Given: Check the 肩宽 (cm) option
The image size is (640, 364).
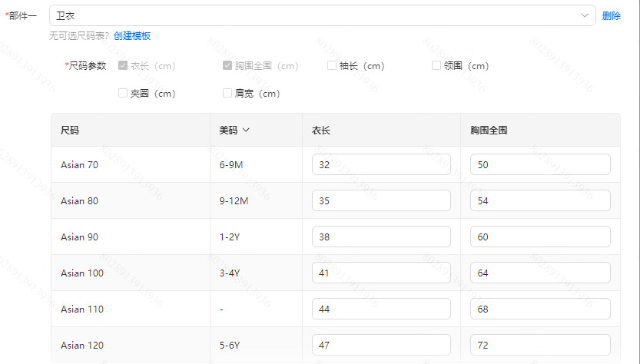Looking at the screenshot, I should pyautogui.click(x=227, y=93).
